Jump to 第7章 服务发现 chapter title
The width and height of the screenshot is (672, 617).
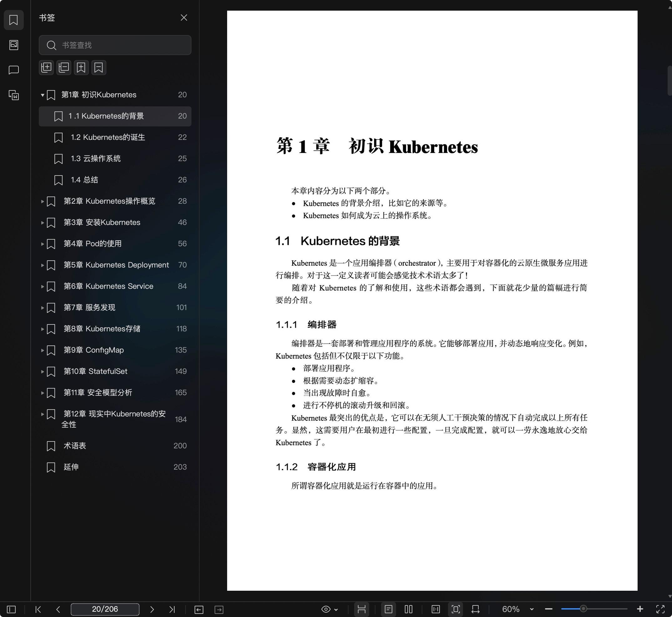(x=89, y=308)
